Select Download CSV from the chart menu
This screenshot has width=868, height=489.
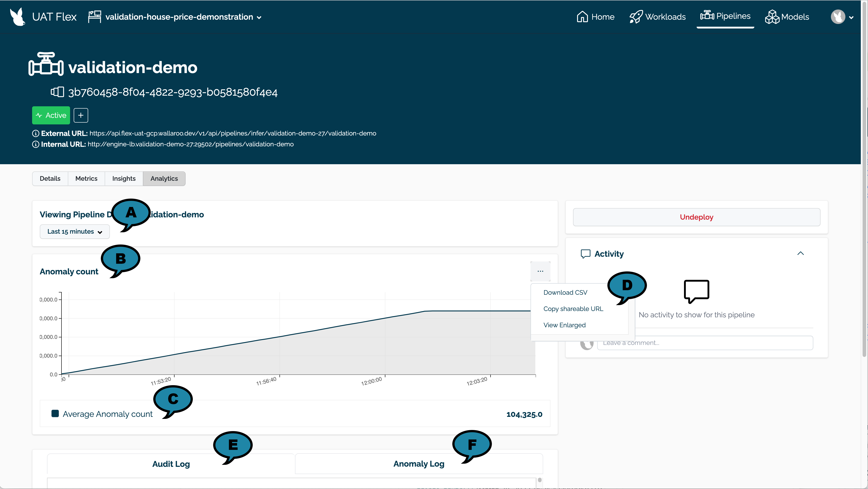565,292
